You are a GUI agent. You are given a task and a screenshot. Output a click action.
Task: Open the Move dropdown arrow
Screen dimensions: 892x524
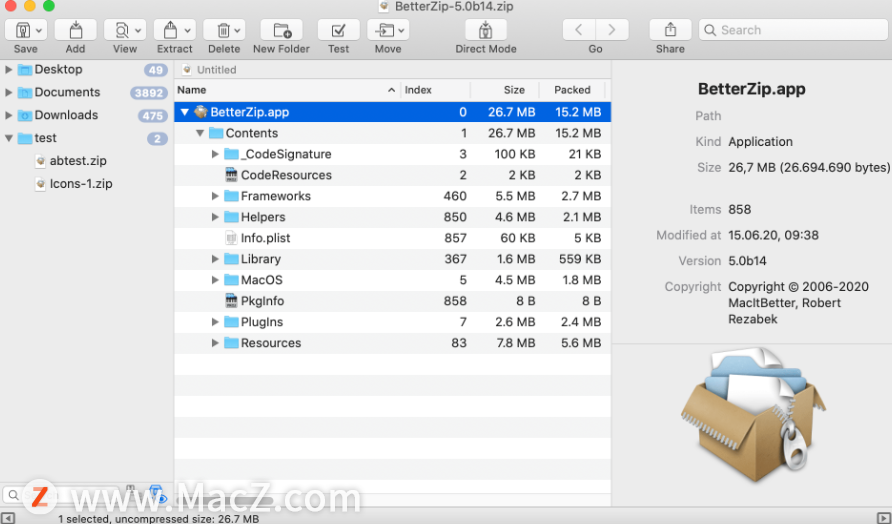tap(401, 31)
